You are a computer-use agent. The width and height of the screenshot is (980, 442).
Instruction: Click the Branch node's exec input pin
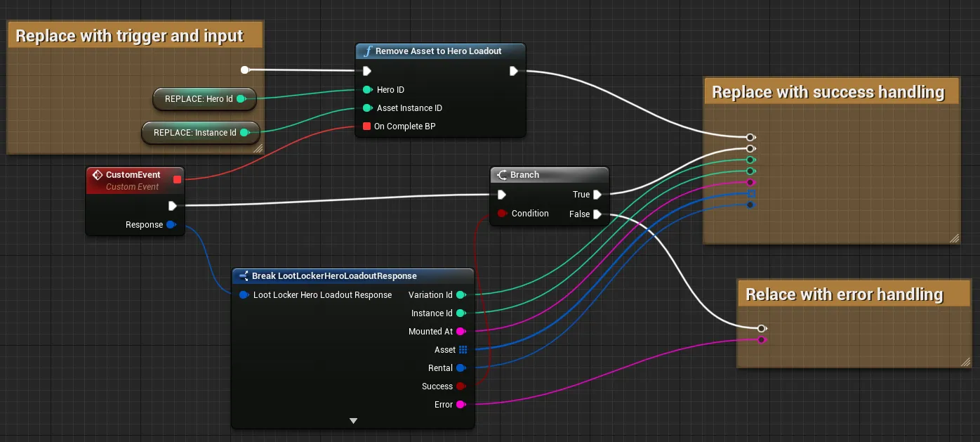tap(501, 195)
